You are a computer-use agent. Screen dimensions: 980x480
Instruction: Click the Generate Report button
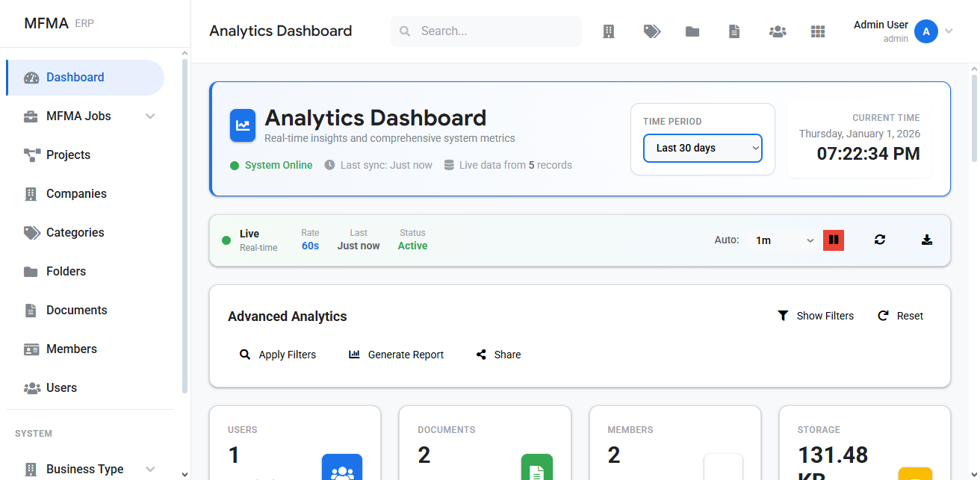(x=397, y=355)
